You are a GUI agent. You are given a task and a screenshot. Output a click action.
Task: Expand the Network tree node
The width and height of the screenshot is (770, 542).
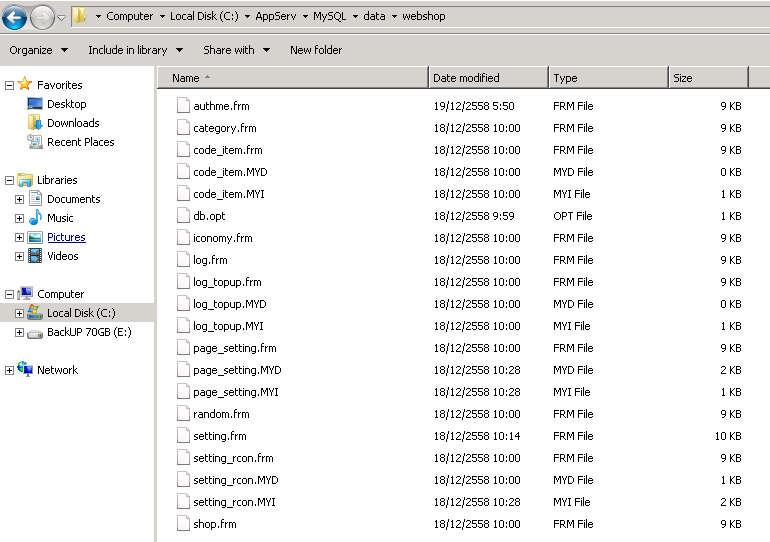9,371
